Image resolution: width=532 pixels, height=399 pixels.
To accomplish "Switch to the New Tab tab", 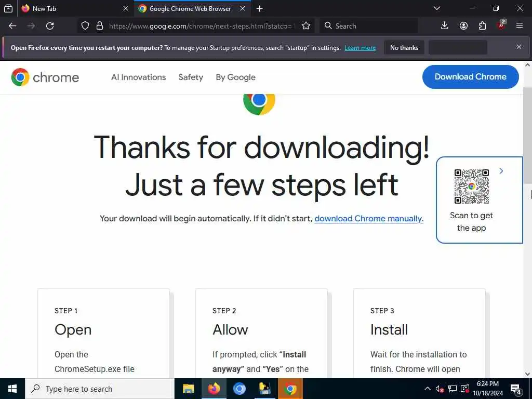I will (75, 8).
